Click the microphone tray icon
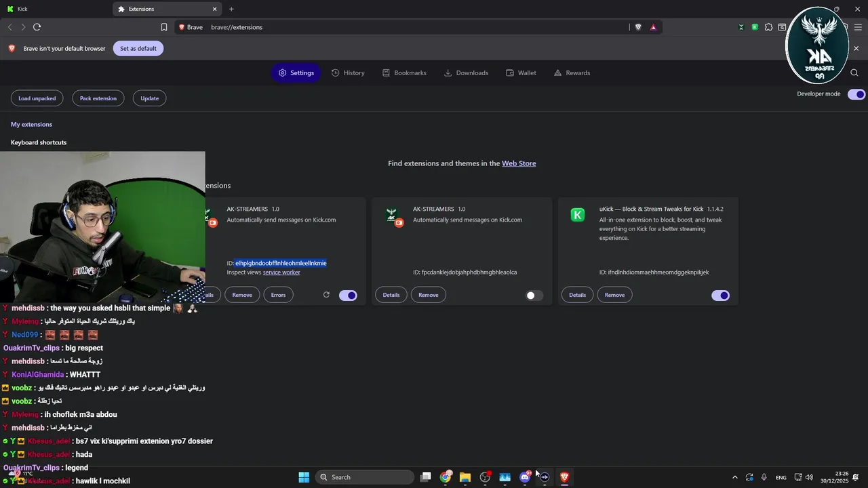868x488 pixels. click(x=764, y=477)
